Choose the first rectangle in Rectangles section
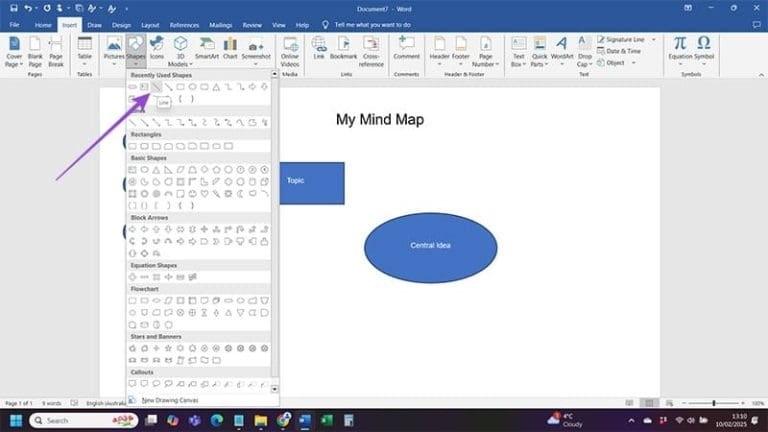768x432 pixels. tap(133, 146)
